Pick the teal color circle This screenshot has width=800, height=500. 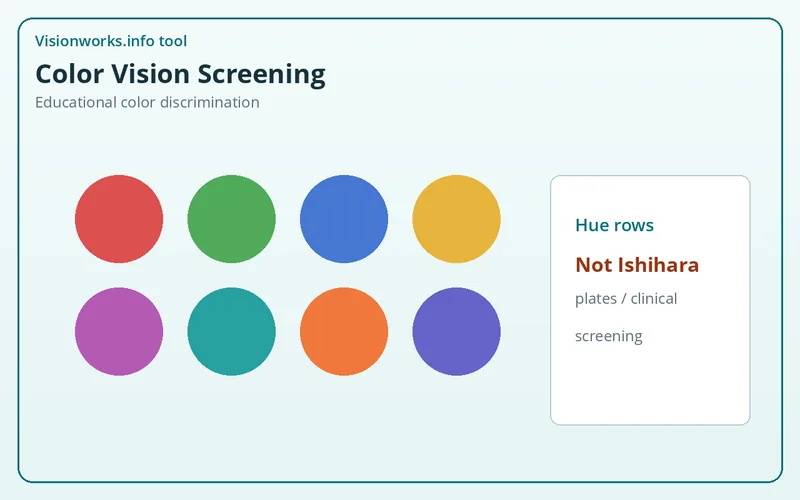coord(231,331)
